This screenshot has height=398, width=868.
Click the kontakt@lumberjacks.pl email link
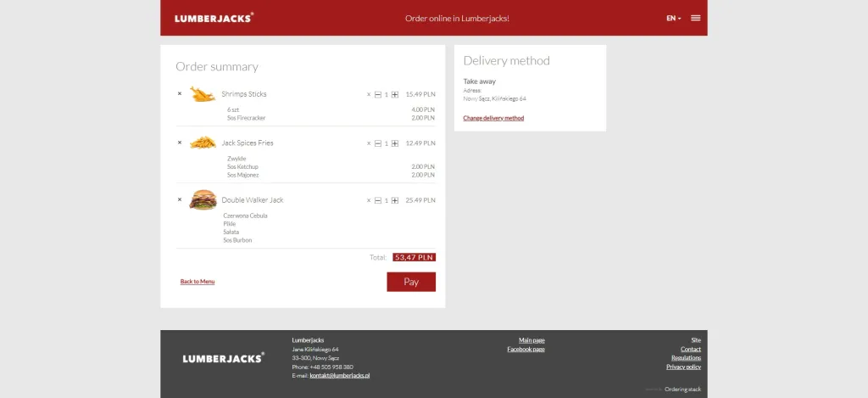click(x=339, y=376)
